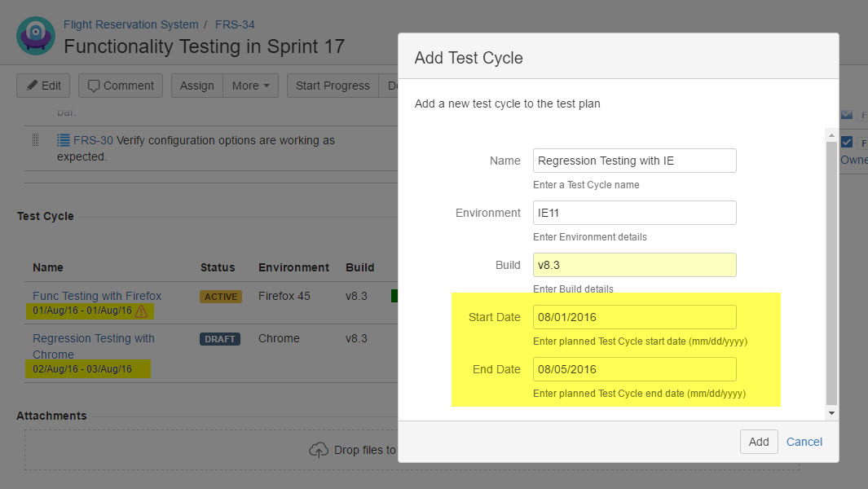
Task: Click the dialog scrollbar up arrow
Action: click(x=831, y=134)
